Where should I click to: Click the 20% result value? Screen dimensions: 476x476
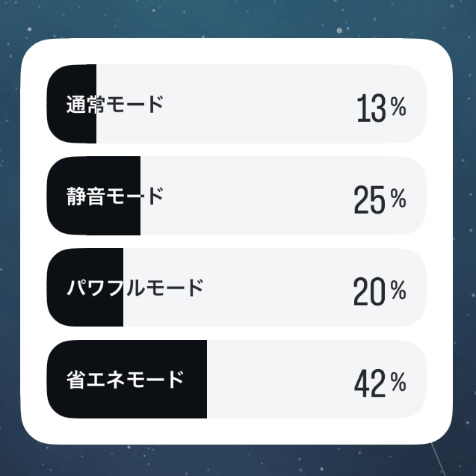point(380,291)
